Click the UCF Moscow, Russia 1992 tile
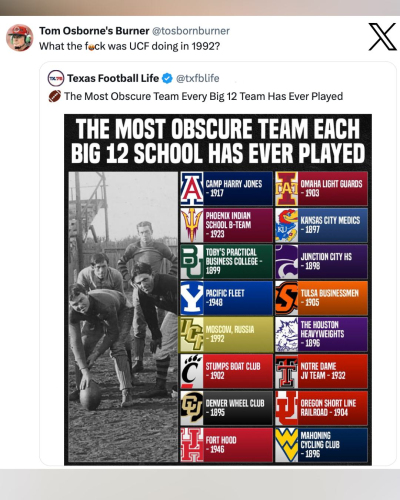The image size is (400, 500). (226, 335)
